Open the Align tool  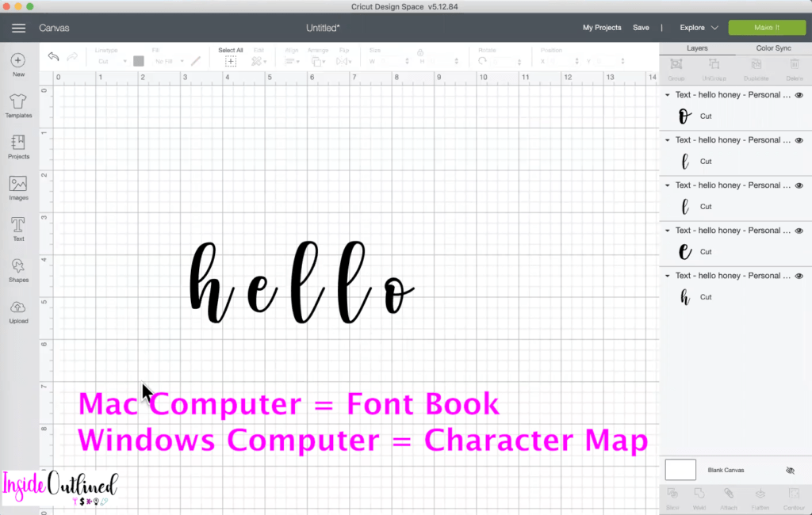pyautogui.click(x=292, y=61)
